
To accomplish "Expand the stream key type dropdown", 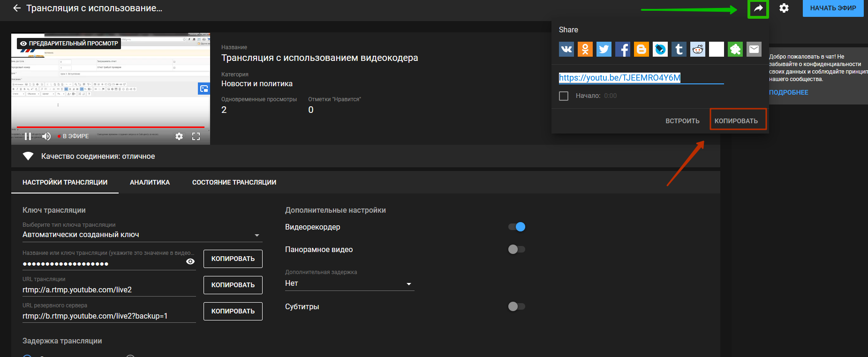I will coord(257,235).
